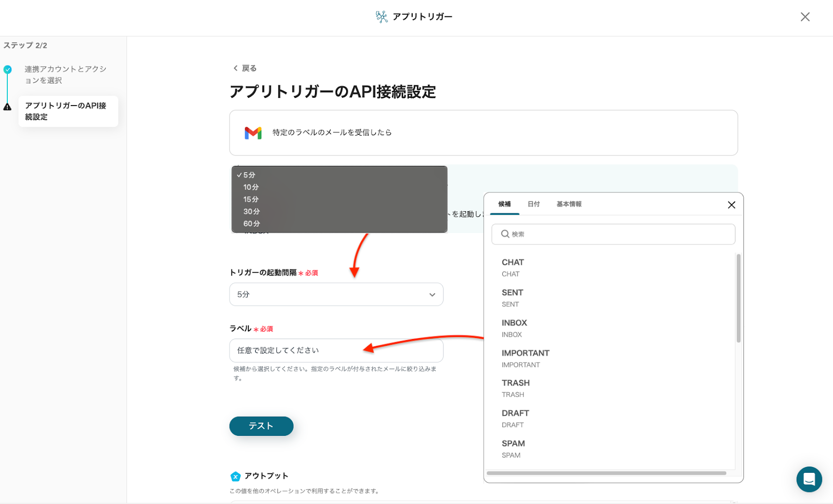Switch to the 日付 tab

(x=534, y=204)
